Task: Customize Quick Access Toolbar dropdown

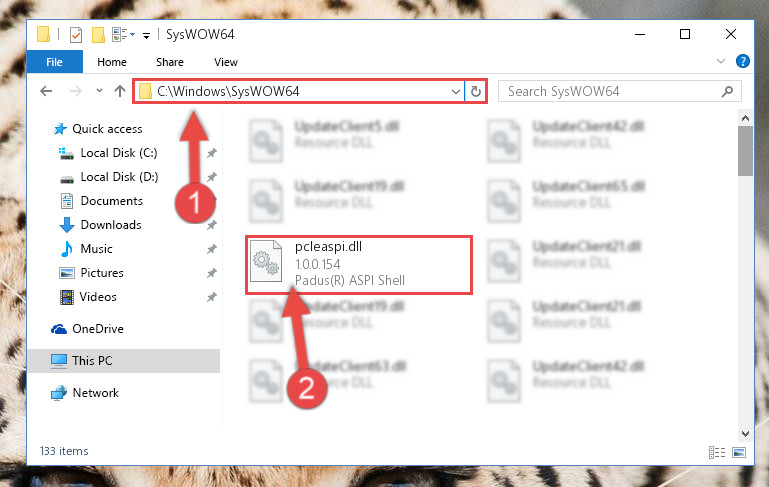Action: click(146, 35)
